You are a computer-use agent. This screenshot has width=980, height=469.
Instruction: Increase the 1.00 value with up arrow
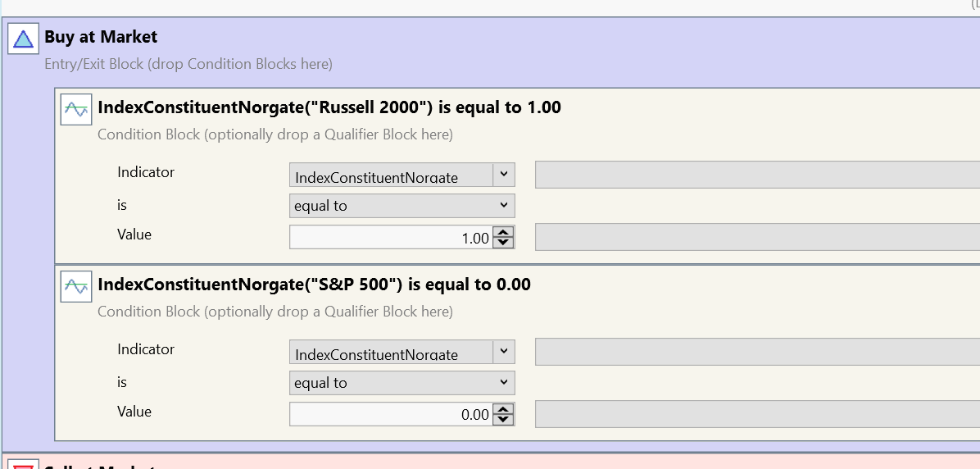[505, 233]
